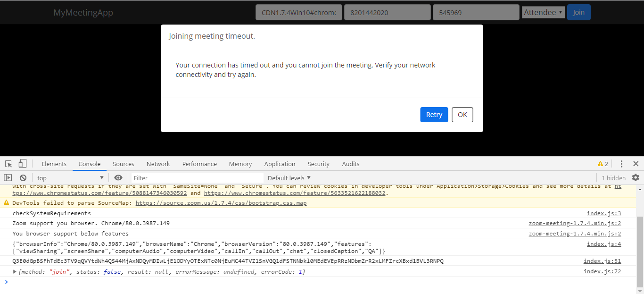
Task: Select the Application tab
Action: pyautogui.click(x=280, y=164)
